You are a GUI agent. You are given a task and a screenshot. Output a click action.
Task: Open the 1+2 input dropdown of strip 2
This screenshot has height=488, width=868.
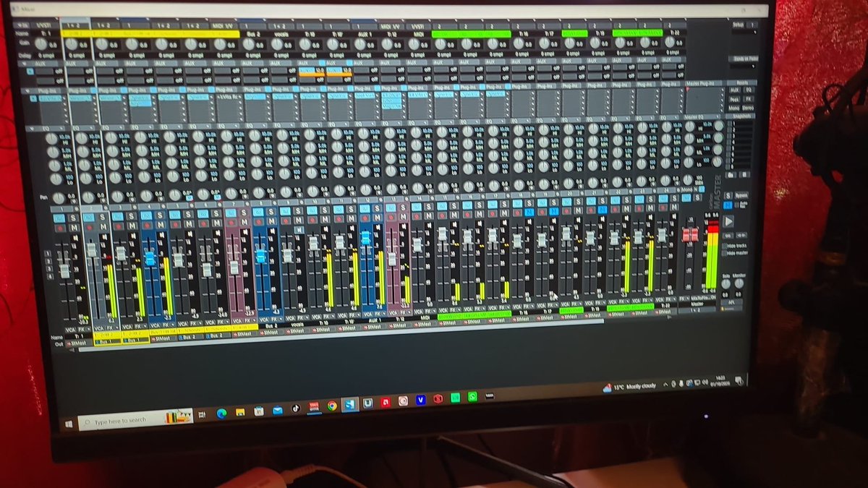(75, 25)
